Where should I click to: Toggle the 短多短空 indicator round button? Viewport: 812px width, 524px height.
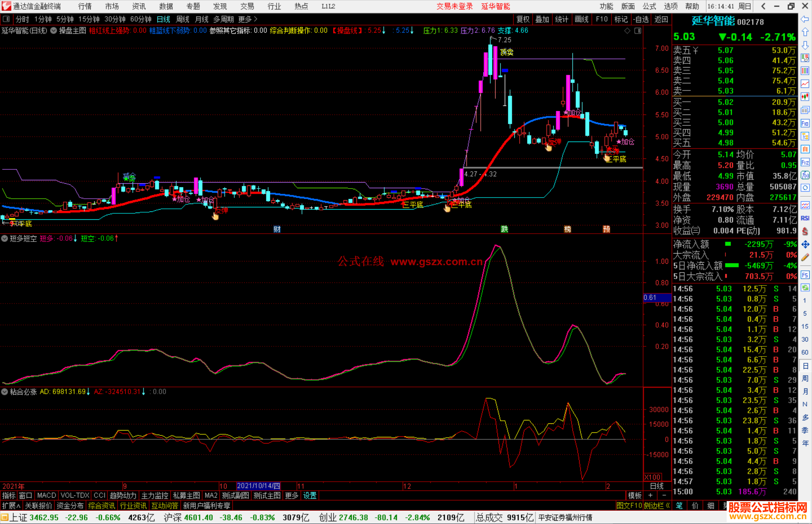pyautogui.click(x=5, y=238)
